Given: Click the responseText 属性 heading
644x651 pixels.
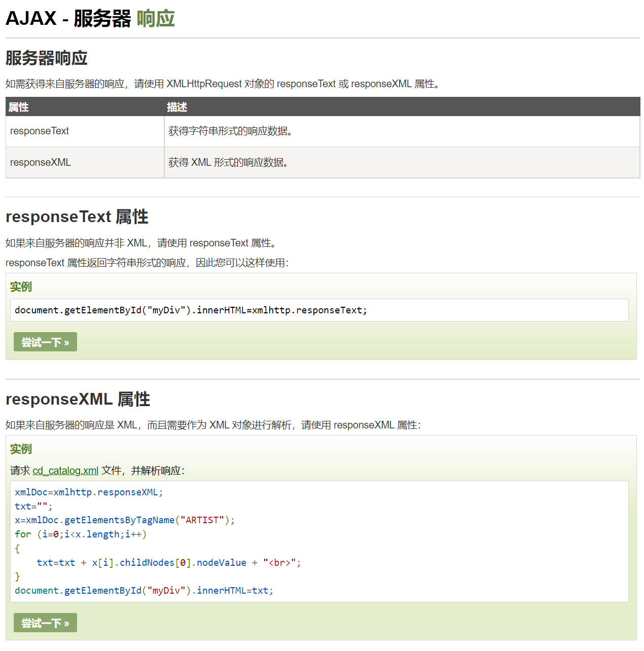Looking at the screenshot, I should pyautogui.click(x=77, y=216).
